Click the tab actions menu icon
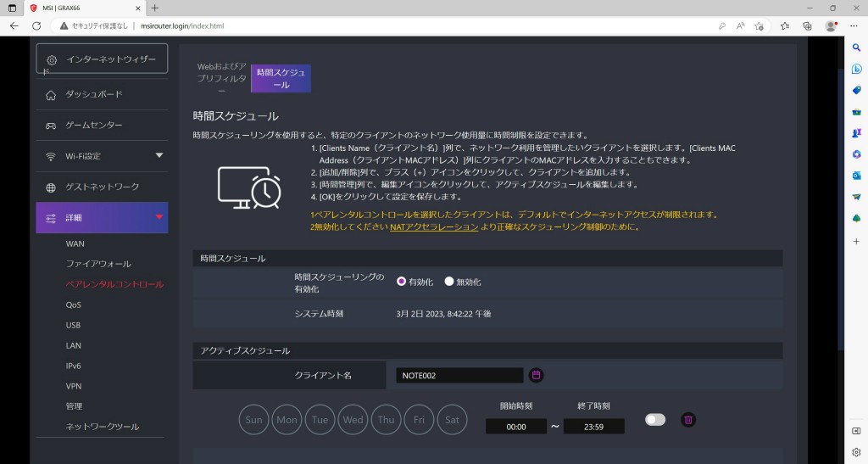The width and height of the screenshot is (868, 464). (12, 8)
